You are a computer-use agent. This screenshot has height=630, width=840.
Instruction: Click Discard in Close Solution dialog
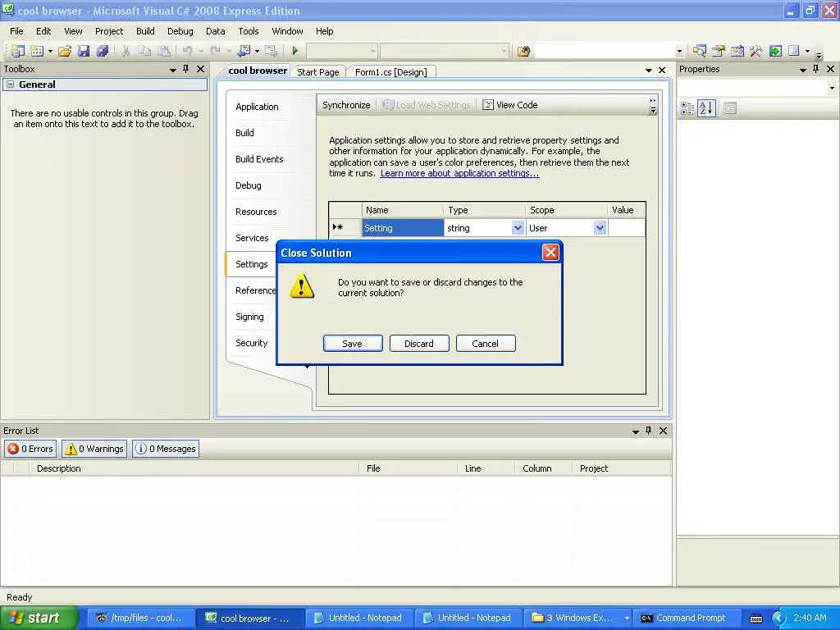[x=419, y=344]
